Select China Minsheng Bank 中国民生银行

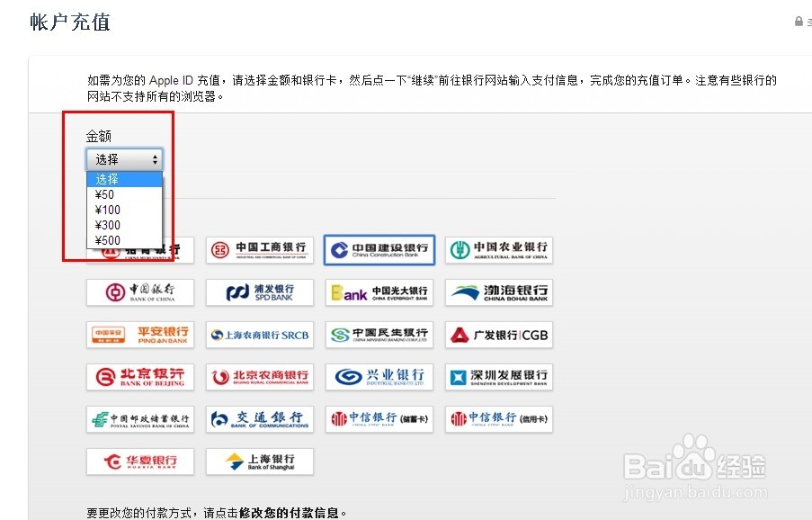coord(379,334)
